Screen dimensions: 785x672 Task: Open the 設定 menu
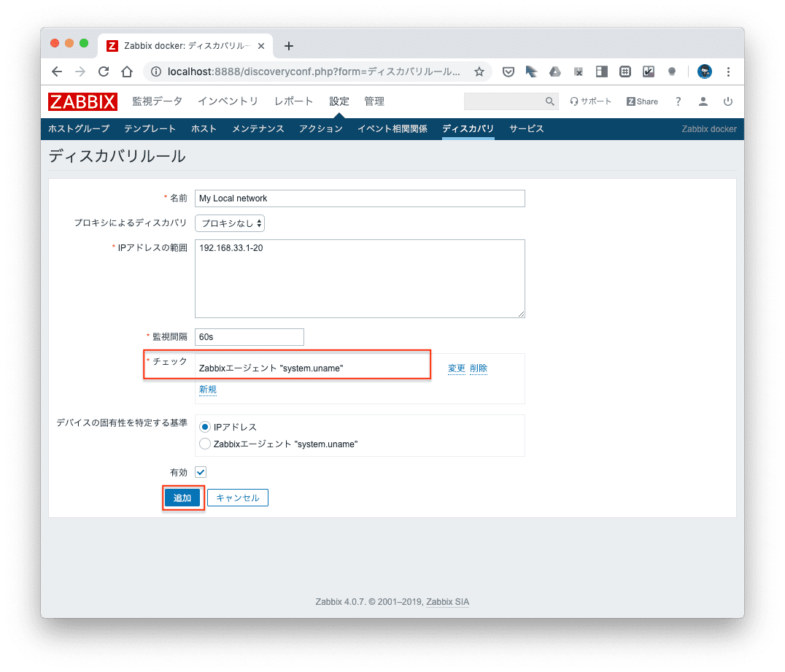pos(339,101)
